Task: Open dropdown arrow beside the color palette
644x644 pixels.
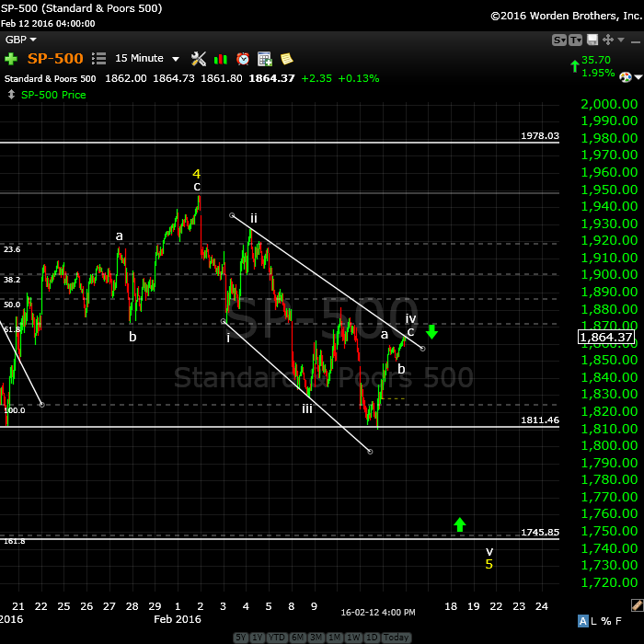Action: pyautogui.click(x=638, y=77)
